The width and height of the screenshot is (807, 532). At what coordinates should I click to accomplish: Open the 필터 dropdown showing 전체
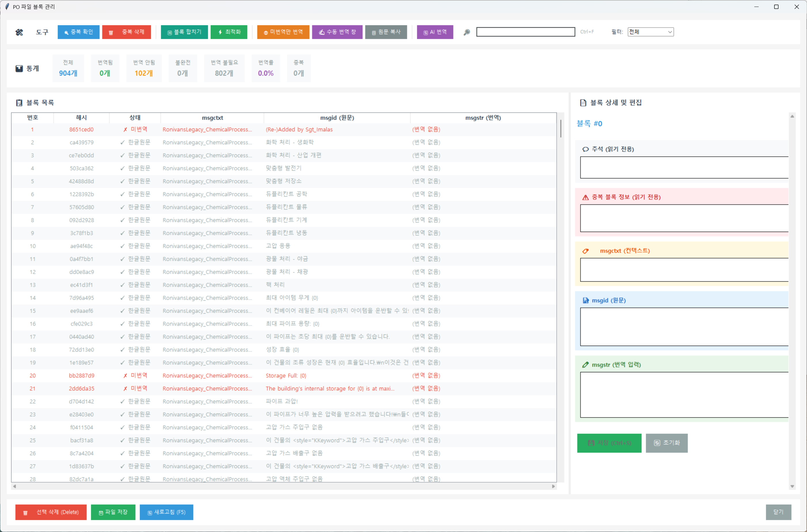tap(650, 32)
